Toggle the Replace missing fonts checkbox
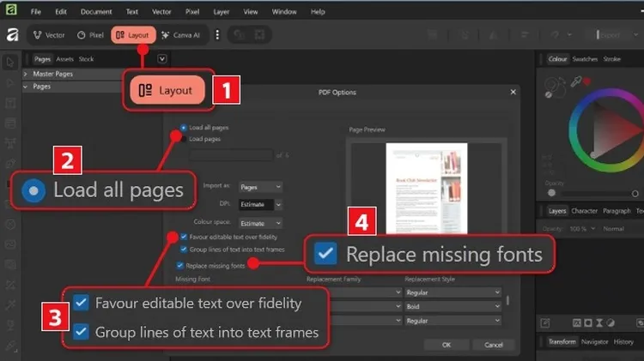 (x=179, y=266)
